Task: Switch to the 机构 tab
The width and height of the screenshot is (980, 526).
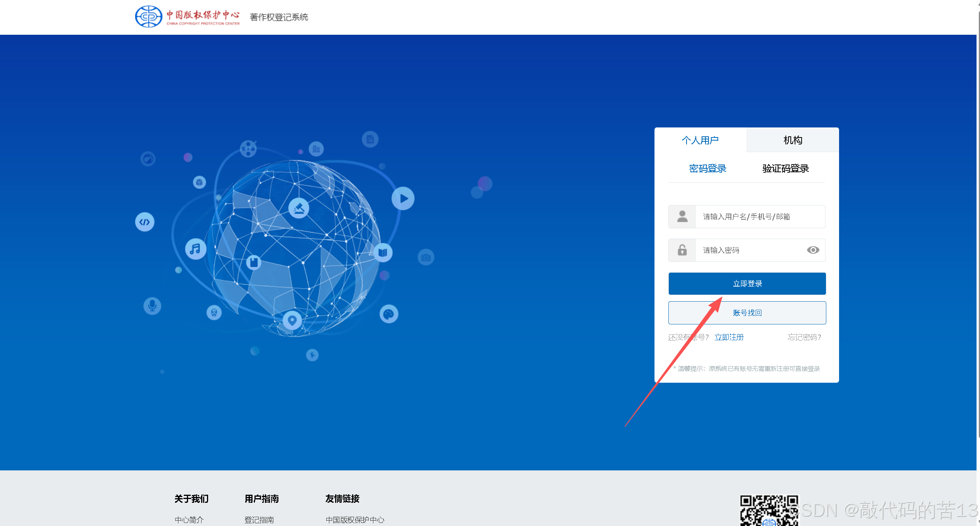Action: tap(793, 140)
